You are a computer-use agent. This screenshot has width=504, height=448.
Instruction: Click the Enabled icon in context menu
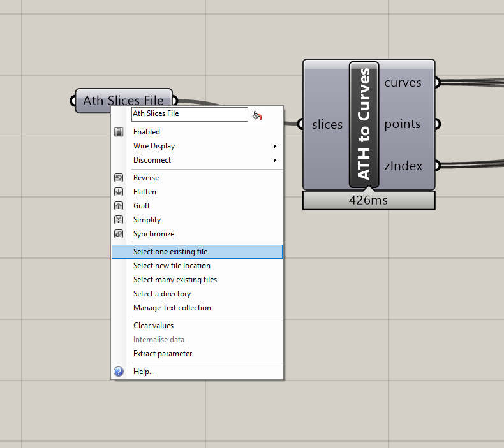pos(119,132)
